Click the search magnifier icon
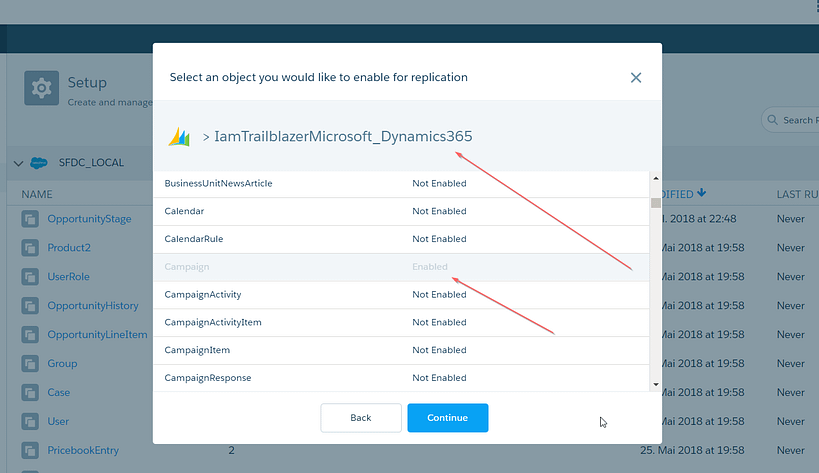Screen dimensions: 819x473 click(x=773, y=120)
